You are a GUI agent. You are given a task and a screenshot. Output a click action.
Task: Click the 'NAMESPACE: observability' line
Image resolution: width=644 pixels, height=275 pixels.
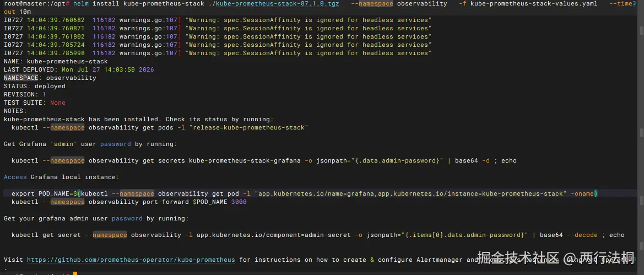coord(50,78)
